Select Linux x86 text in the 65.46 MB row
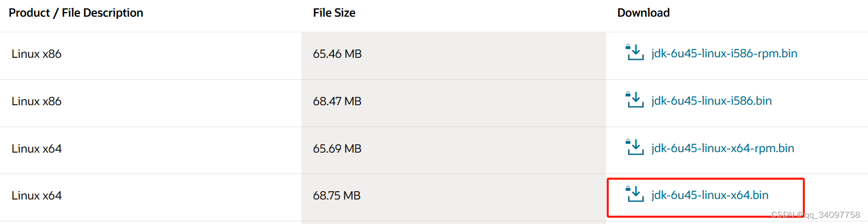 coord(37,54)
